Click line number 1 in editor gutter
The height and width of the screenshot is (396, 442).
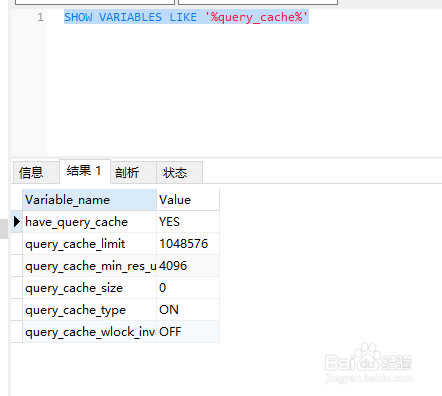40,17
